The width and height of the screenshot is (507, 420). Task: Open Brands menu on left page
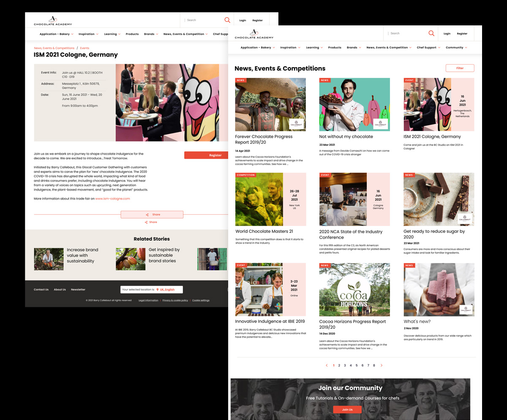coord(151,34)
